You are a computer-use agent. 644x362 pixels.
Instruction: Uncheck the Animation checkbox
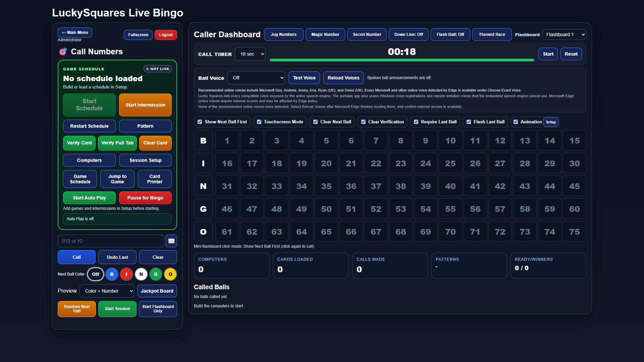[516, 122]
